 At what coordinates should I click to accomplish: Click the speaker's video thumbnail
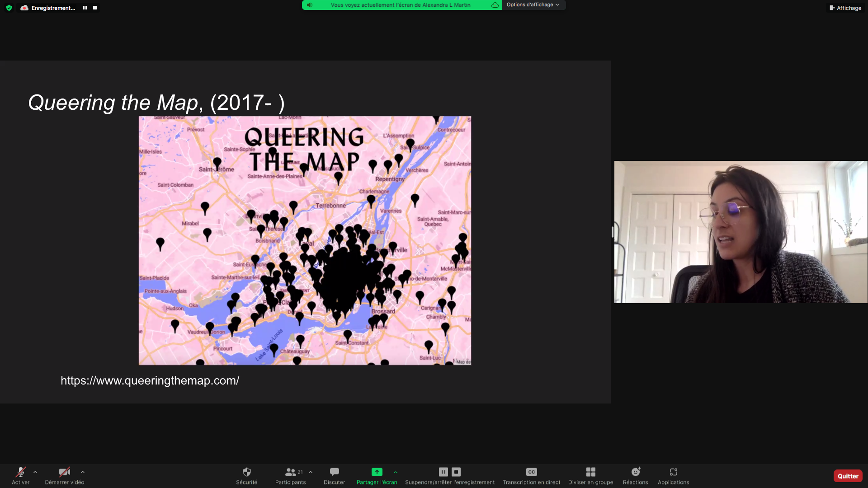[741, 232]
